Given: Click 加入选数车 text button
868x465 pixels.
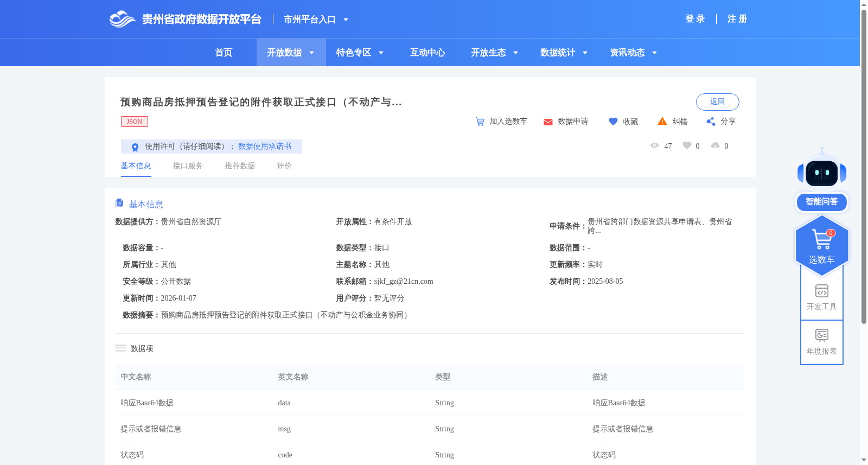Looking at the screenshot, I should tap(508, 122).
